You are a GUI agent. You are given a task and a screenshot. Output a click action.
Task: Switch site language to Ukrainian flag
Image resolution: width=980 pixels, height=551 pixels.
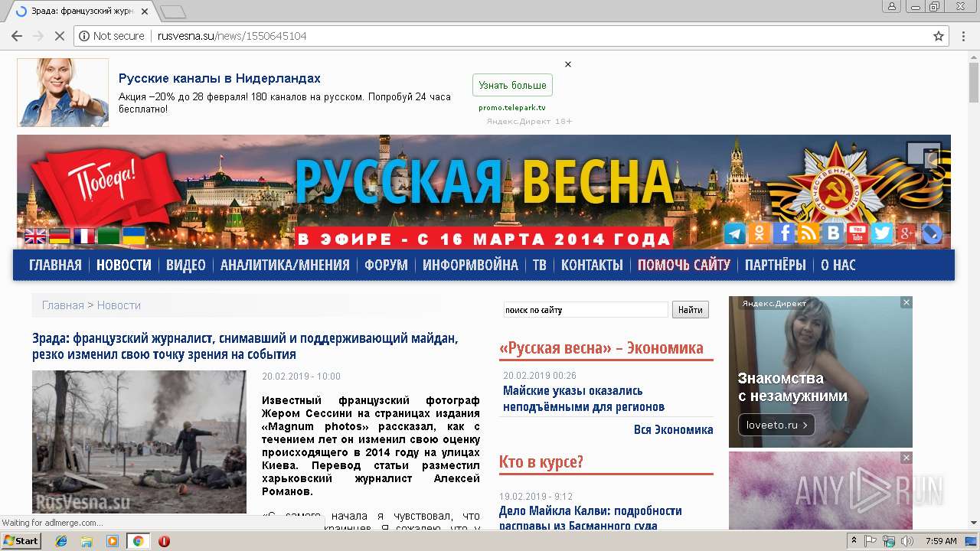134,236
